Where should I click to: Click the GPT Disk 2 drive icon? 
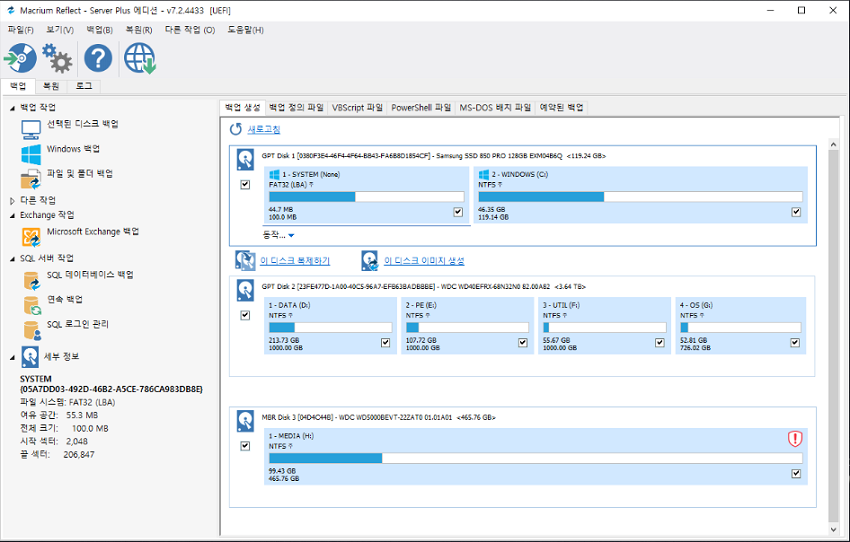click(x=245, y=290)
